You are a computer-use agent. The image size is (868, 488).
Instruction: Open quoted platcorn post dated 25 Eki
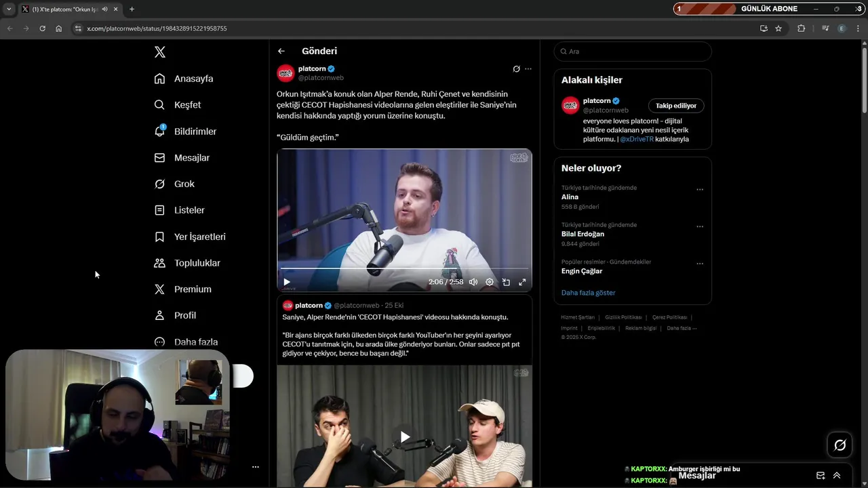pyautogui.click(x=394, y=306)
